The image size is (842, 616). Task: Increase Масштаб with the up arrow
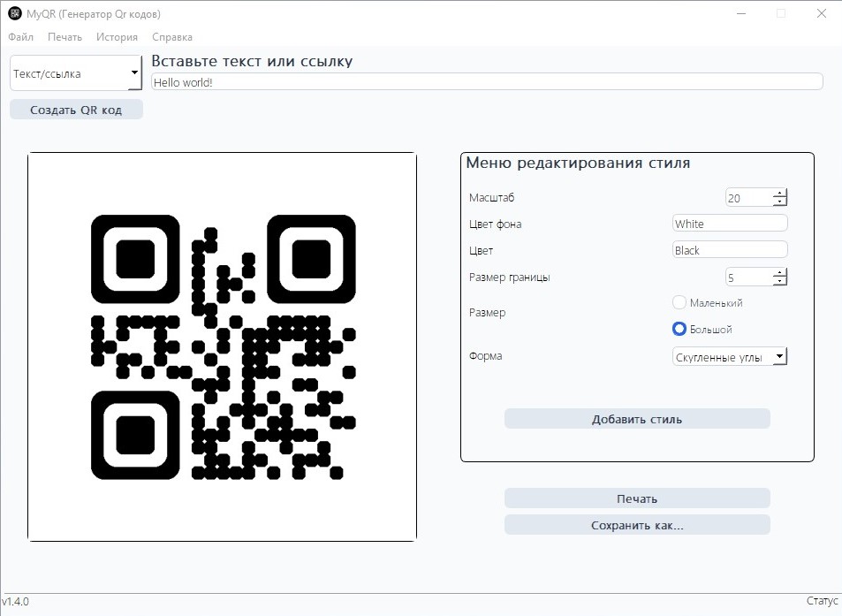click(x=780, y=193)
